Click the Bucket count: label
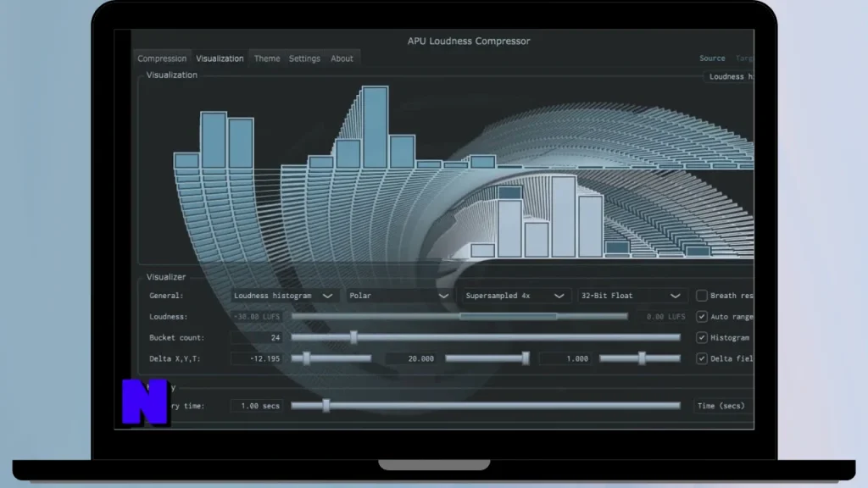The height and width of the screenshot is (488, 868). click(176, 337)
